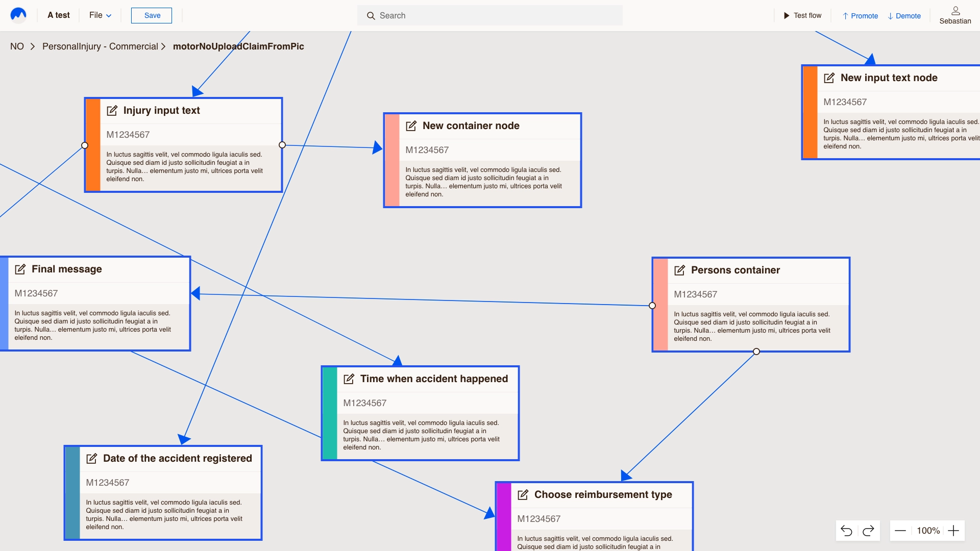Click the undo arrow icon
Screen dimensions: 980x551
(847, 531)
